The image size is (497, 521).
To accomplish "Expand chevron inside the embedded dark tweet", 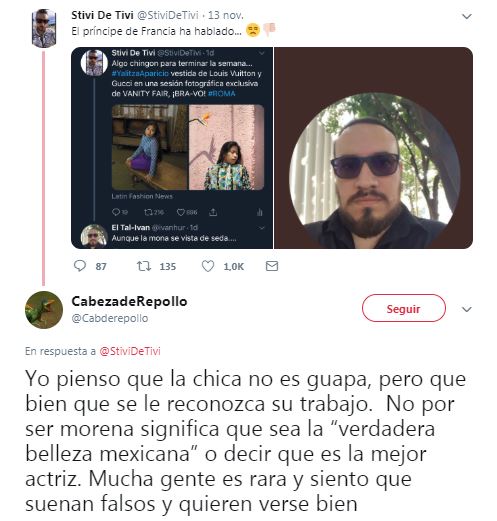I will coord(262,53).
